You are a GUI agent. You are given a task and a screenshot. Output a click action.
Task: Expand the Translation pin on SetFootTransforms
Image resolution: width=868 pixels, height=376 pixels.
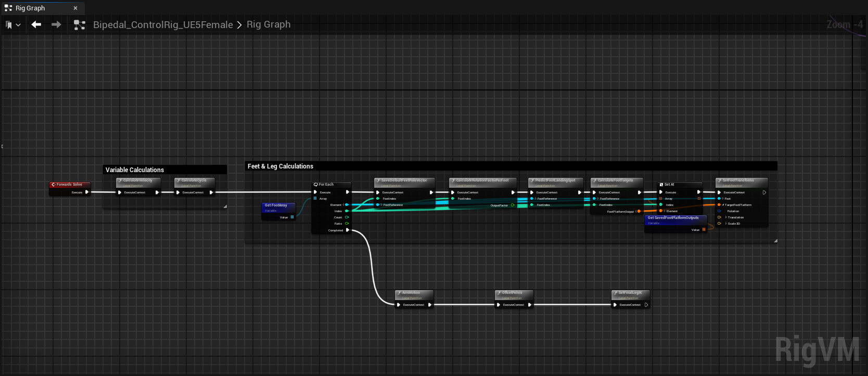coord(726,217)
